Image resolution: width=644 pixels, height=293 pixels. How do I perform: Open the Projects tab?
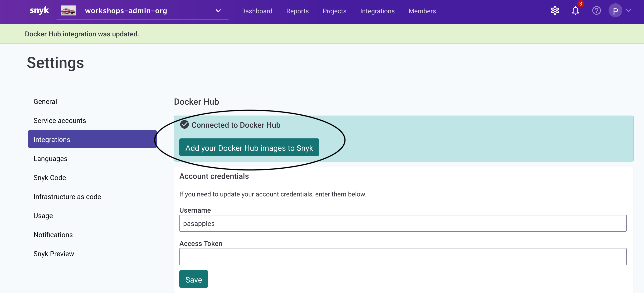click(x=334, y=11)
